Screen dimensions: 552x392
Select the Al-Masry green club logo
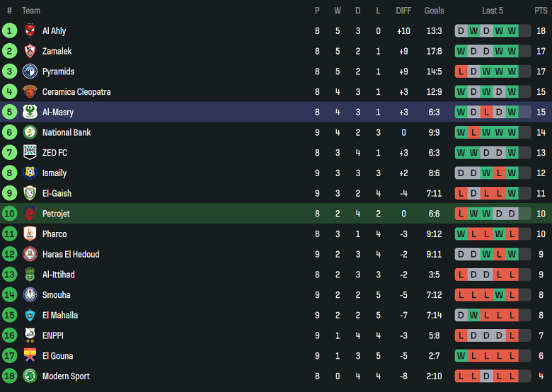30,112
